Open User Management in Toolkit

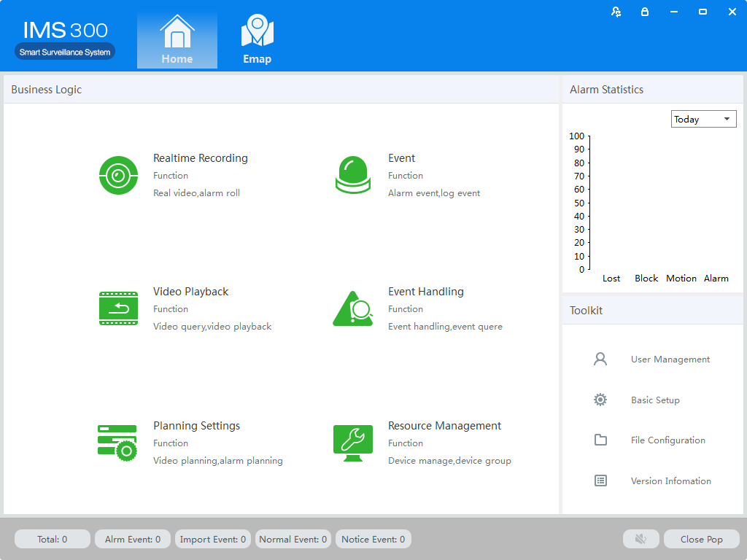point(670,359)
